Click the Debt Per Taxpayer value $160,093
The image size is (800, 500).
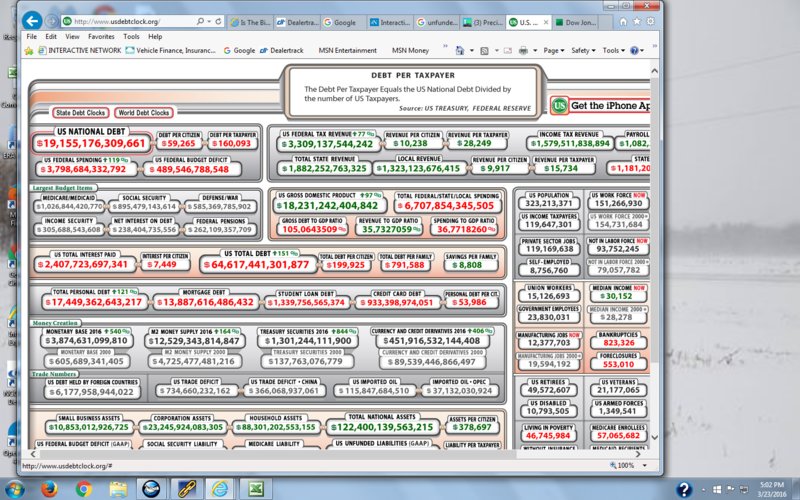tap(232, 143)
